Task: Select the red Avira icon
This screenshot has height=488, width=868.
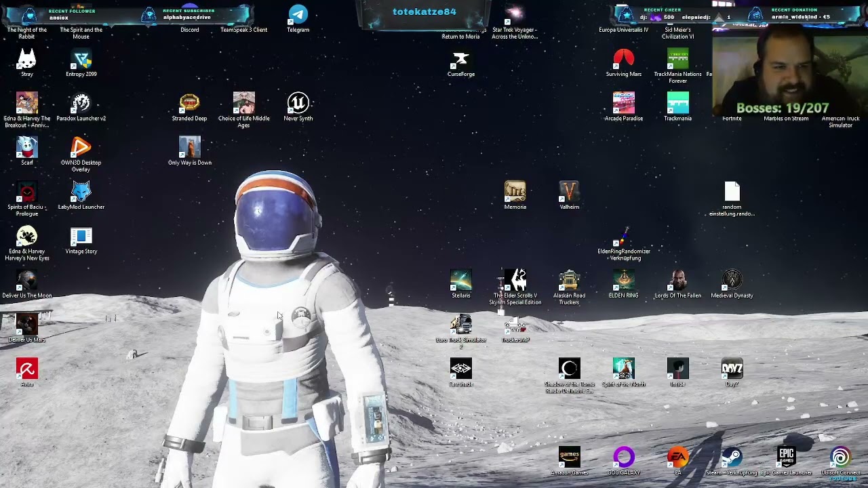Action: 27,369
